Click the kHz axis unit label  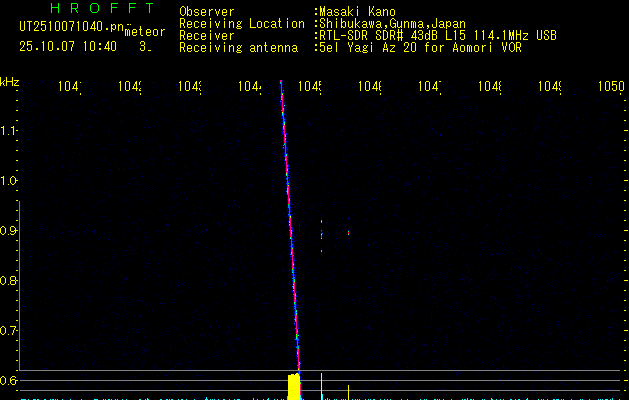tap(9, 81)
